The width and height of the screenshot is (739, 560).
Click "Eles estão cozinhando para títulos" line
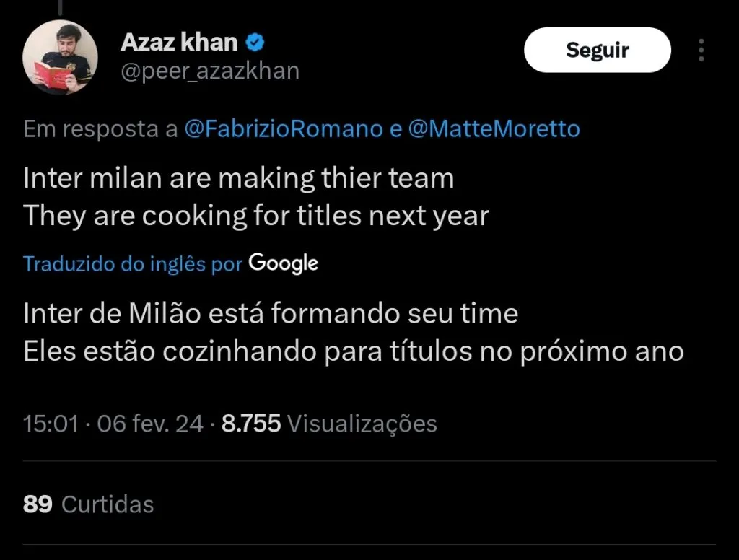tap(354, 351)
